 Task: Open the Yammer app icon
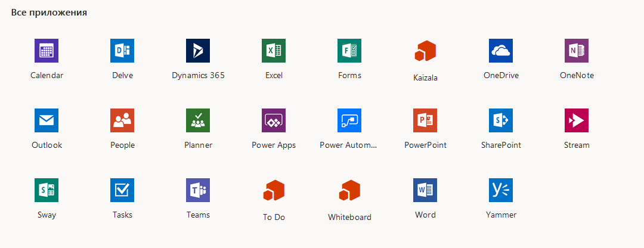click(501, 190)
